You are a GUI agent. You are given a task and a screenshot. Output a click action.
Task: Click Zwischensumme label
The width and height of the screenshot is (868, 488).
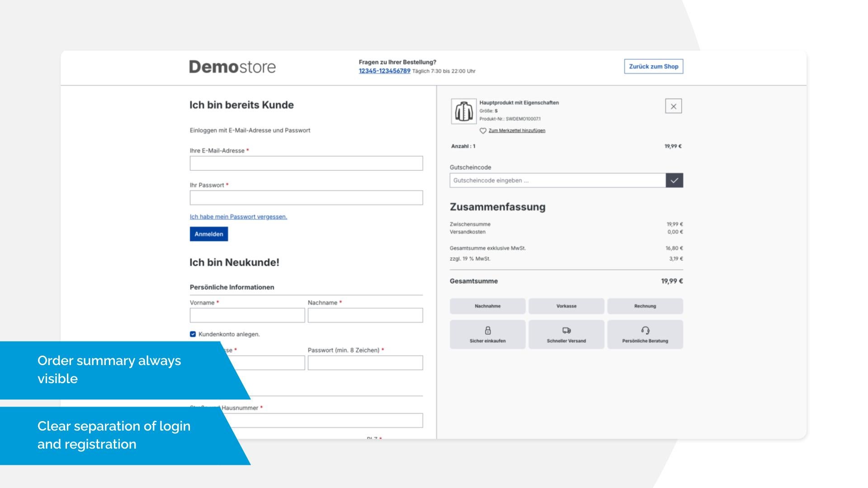tap(470, 224)
